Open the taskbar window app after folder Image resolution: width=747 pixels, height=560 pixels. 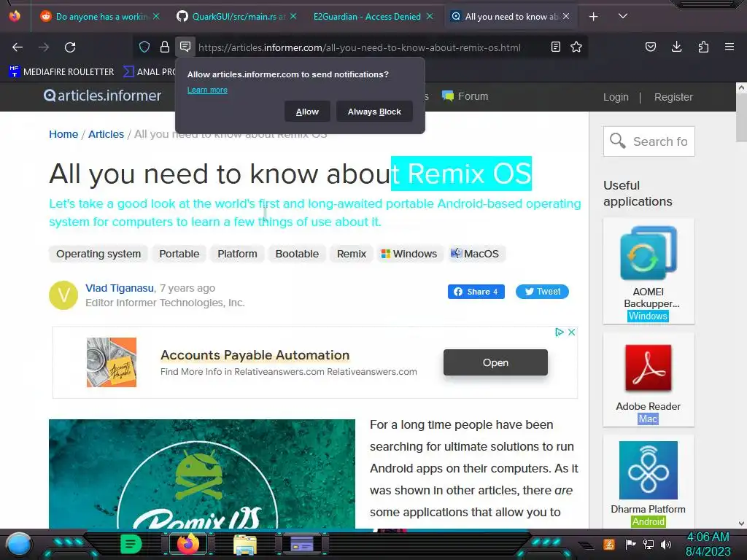301,544
